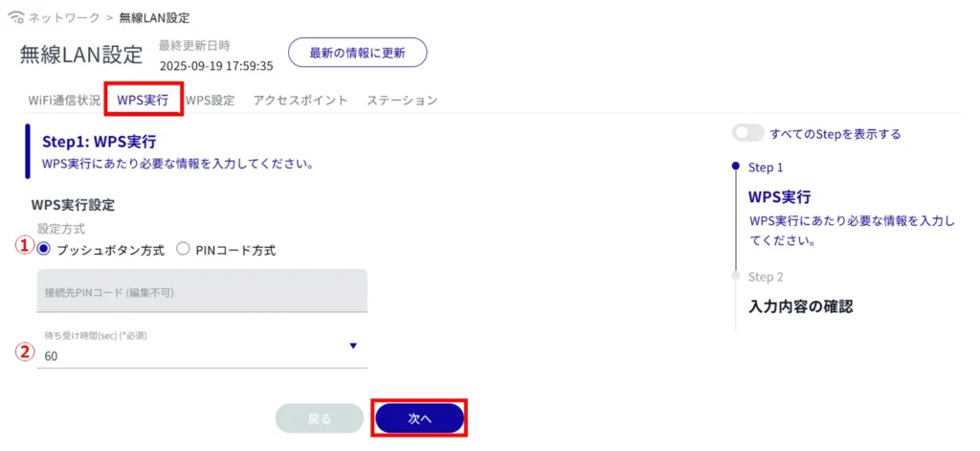Click the red circled number 2 marker
The width and height of the screenshot is (980, 451).
tap(24, 350)
